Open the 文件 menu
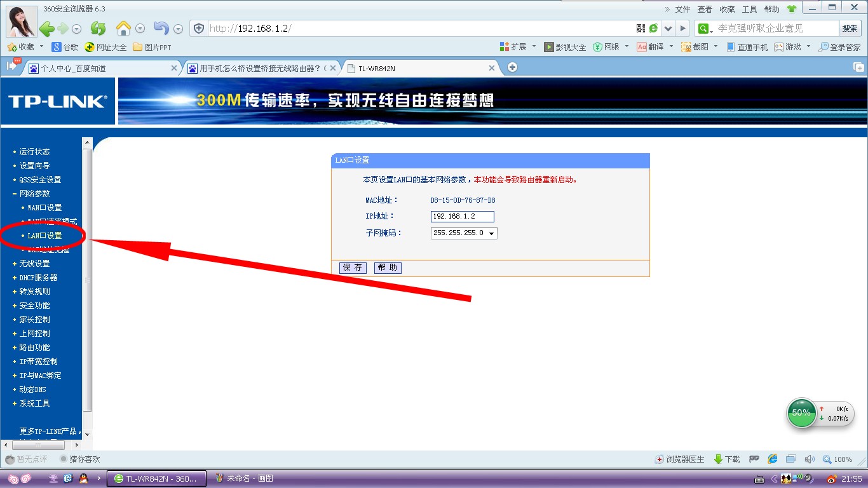Screen dimensions: 868x488 [x=682, y=9]
